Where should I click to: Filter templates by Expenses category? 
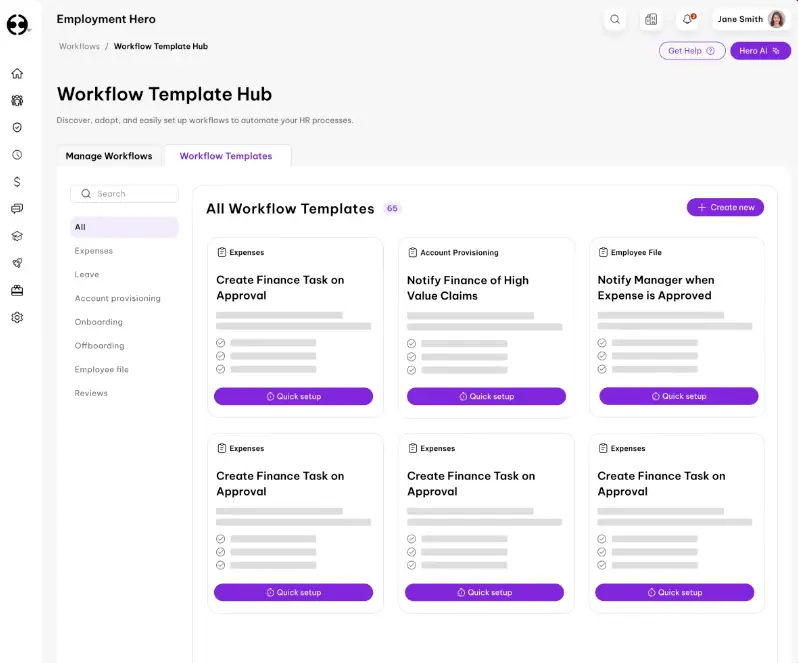94,251
